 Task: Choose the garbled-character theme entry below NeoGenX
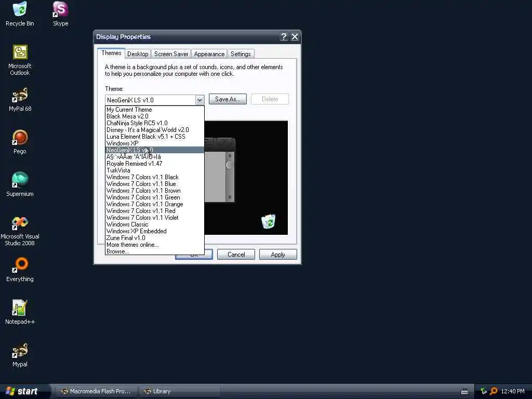tap(155, 157)
